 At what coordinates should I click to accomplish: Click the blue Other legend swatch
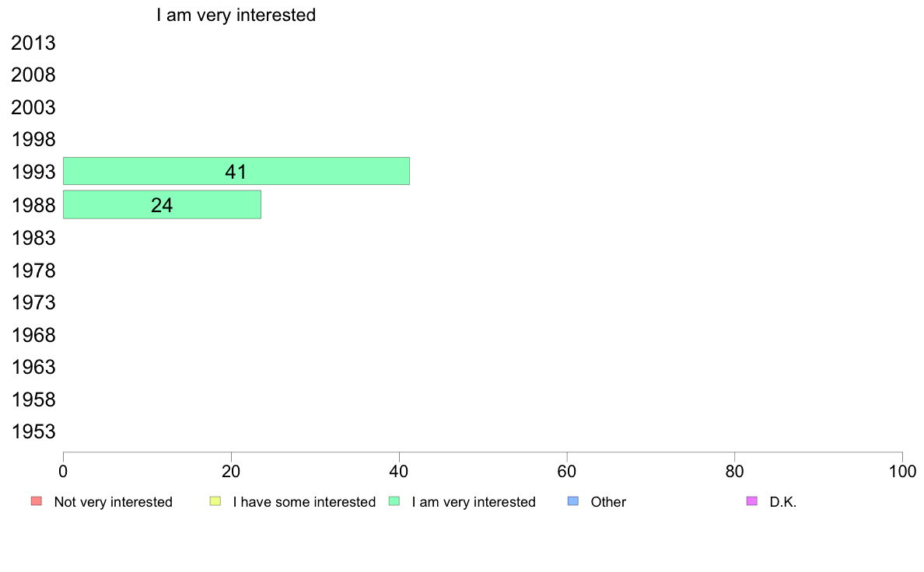572,501
